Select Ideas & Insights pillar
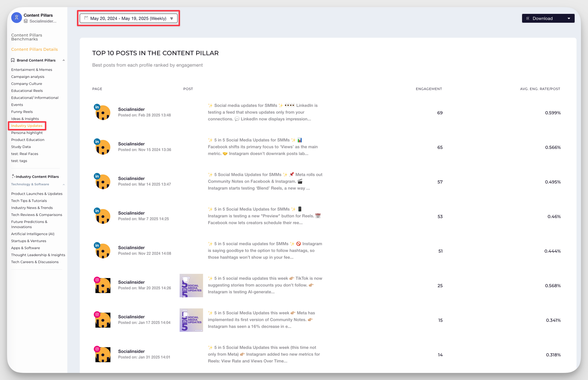Screen dimensions: 588x380 [25, 119]
